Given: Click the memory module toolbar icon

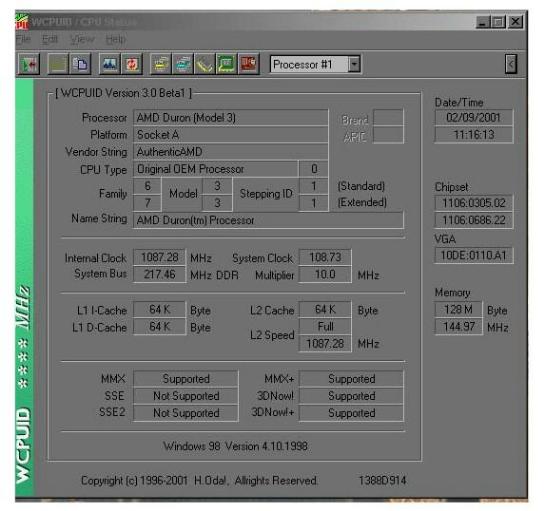Looking at the screenshot, I should click(x=205, y=64).
